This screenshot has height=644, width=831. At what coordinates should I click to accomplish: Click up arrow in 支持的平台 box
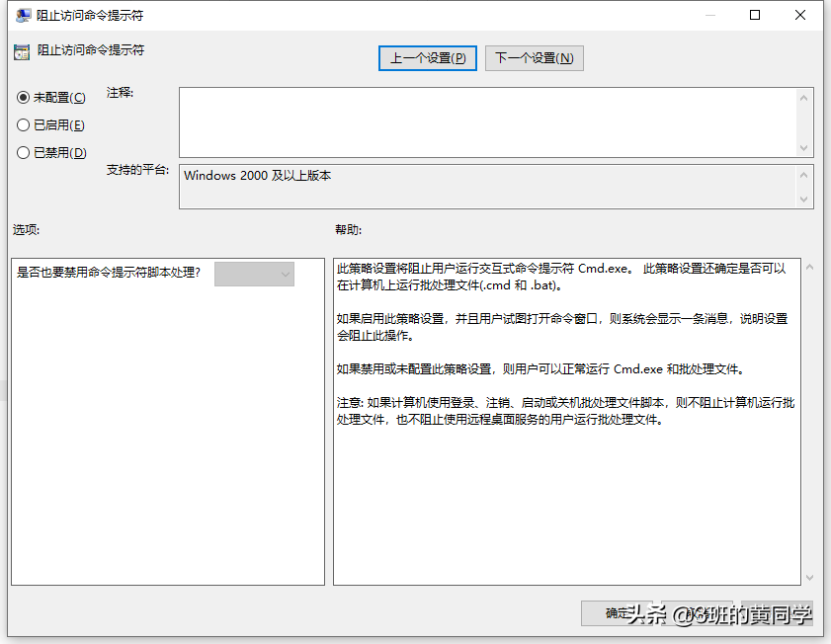[803, 175]
